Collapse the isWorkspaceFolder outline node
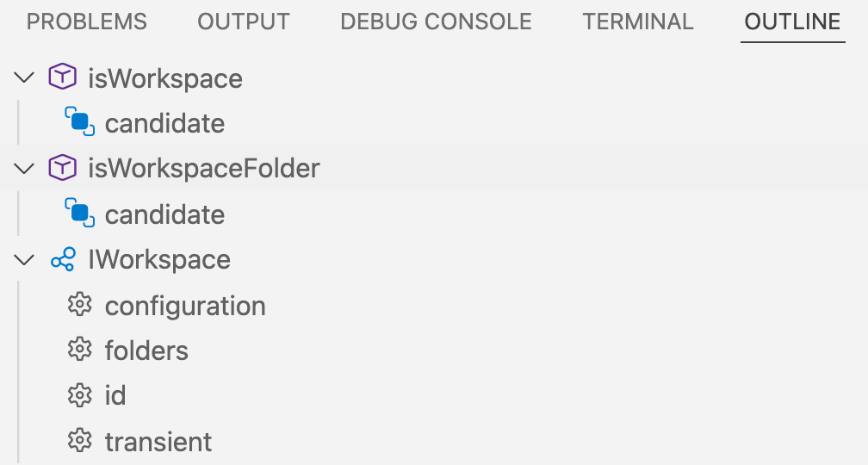The image size is (868, 465). tap(24, 168)
